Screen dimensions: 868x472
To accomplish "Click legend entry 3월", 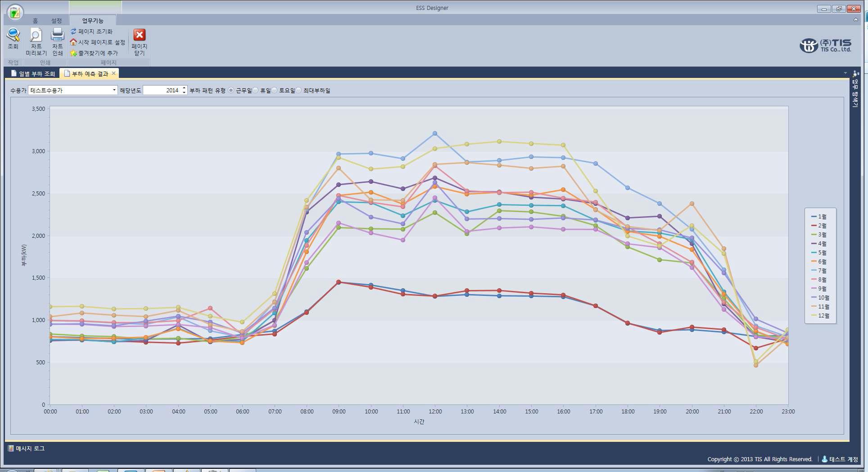I will tap(819, 235).
